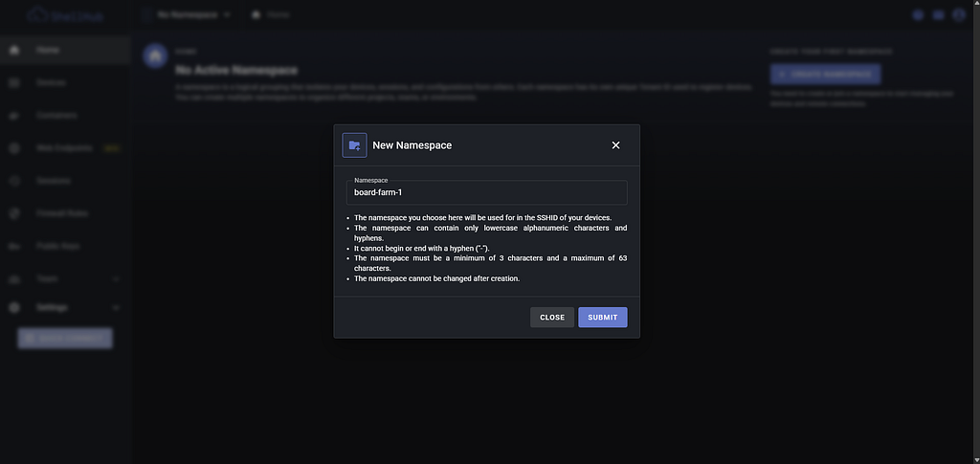The image size is (980, 464).
Task: Open the user profile icon at top right
Action: point(959,14)
